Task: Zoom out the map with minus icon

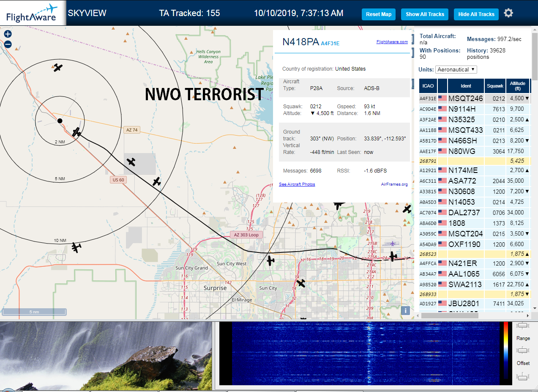Action: (8, 44)
